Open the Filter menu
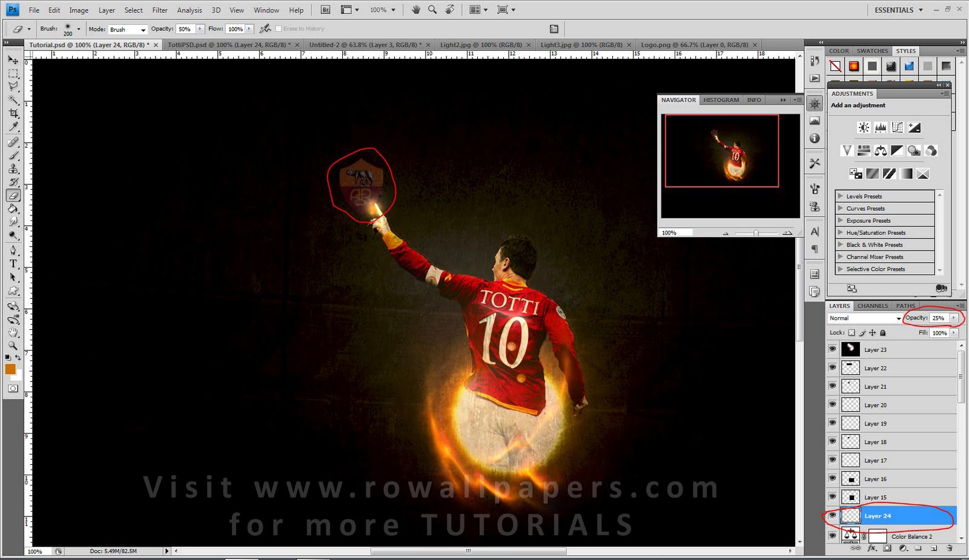Image resolution: width=969 pixels, height=560 pixels. (x=160, y=10)
